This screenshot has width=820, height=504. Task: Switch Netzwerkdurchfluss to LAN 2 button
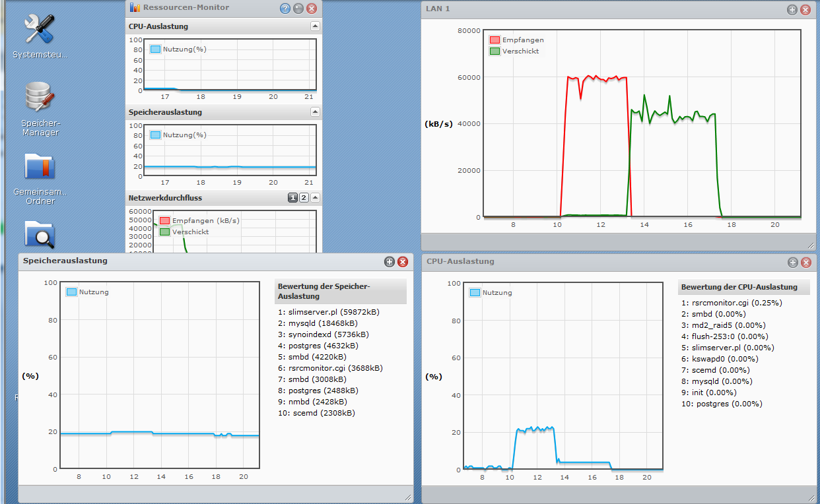click(304, 198)
